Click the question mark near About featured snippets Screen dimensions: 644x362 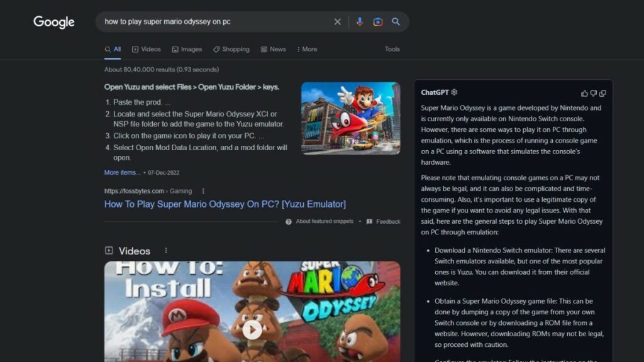tap(288, 221)
